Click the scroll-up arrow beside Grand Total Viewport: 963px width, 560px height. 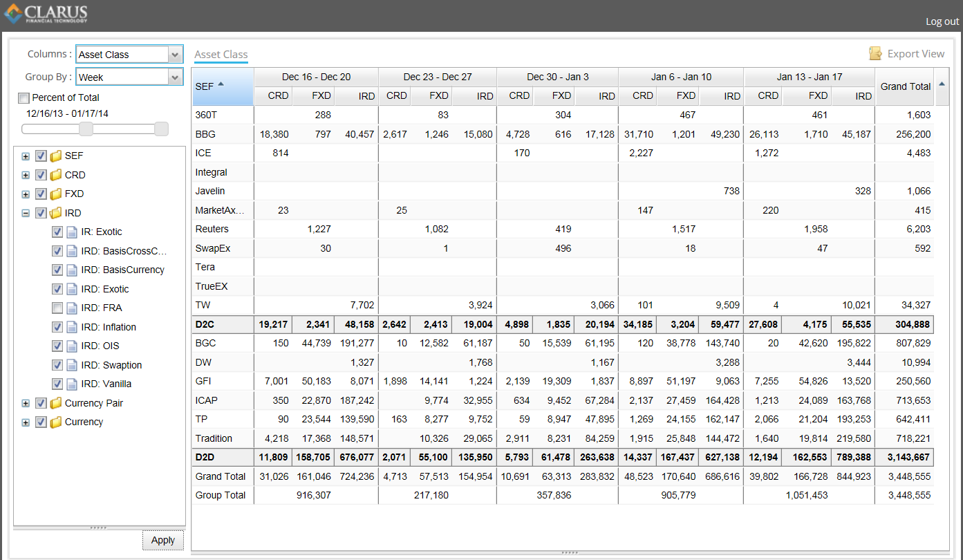(942, 84)
